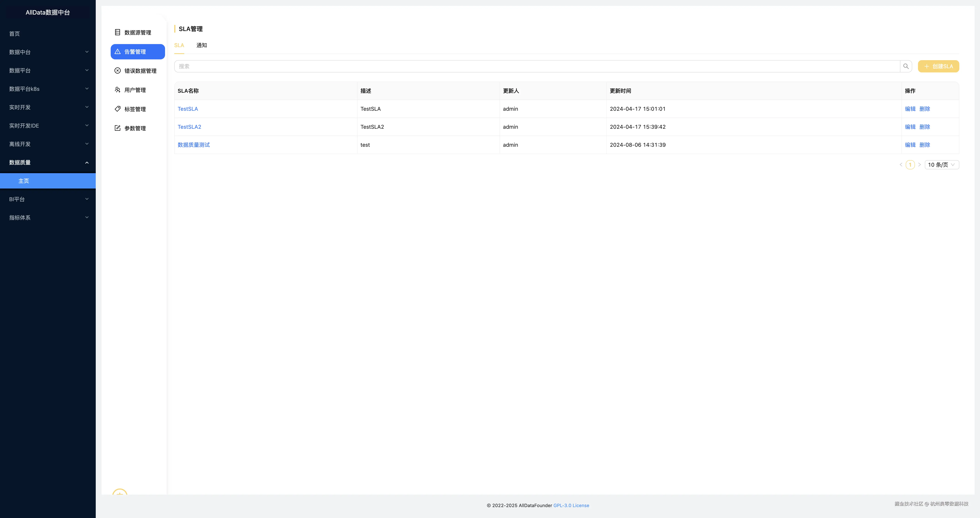Open the 10 条/页 page size dropdown
Screen dimensions: 980x518
click(942, 165)
